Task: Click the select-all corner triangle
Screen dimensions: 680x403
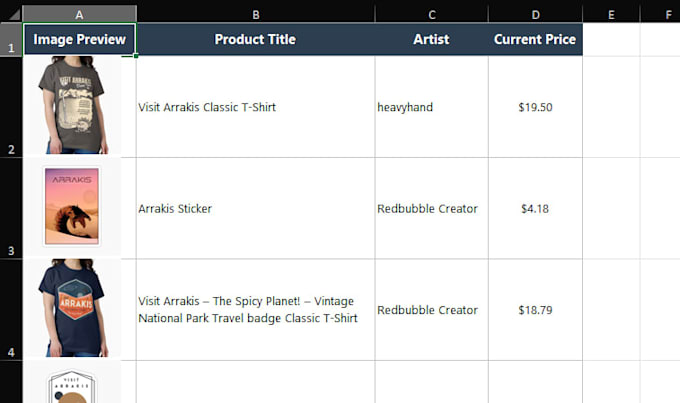Action: click(14, 15)
